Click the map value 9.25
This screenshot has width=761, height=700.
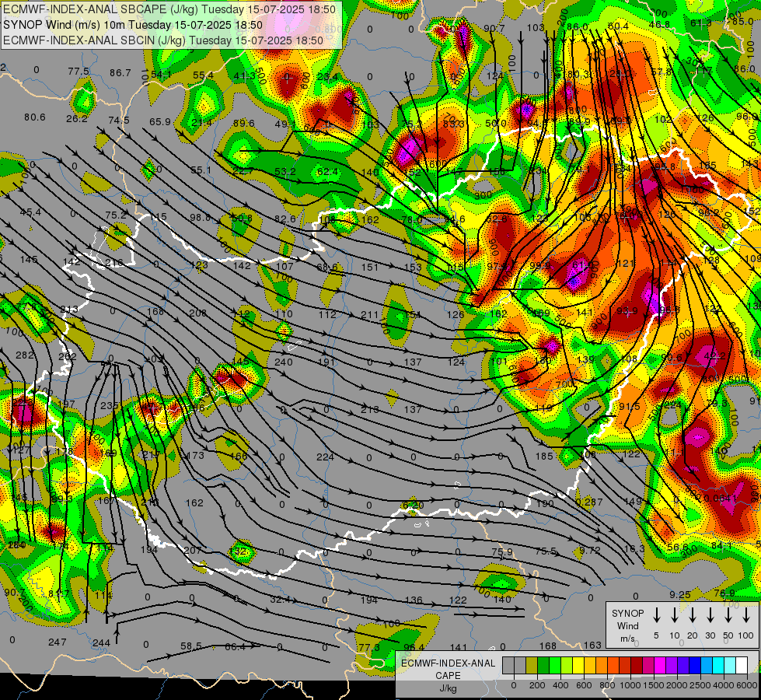tap(680, 594)
